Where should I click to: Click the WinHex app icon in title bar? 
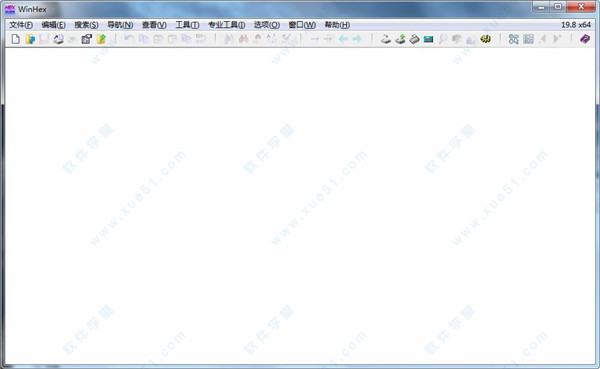(x=10, y=9)
